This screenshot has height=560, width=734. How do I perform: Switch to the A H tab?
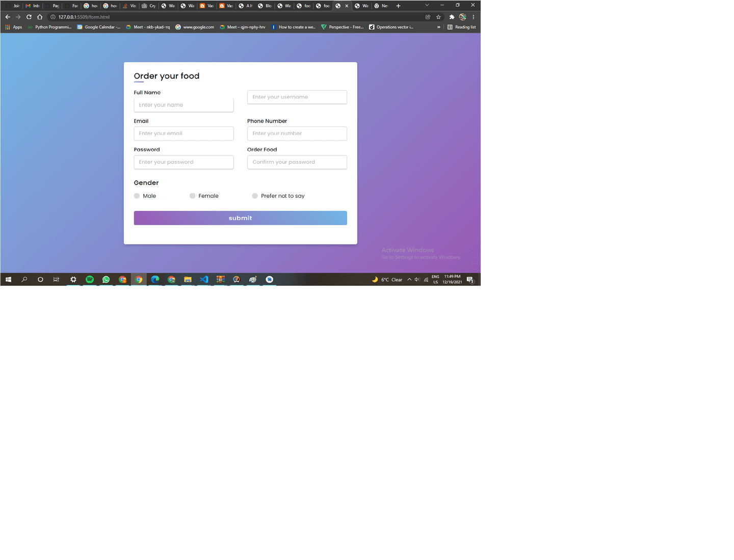point(246,6)
